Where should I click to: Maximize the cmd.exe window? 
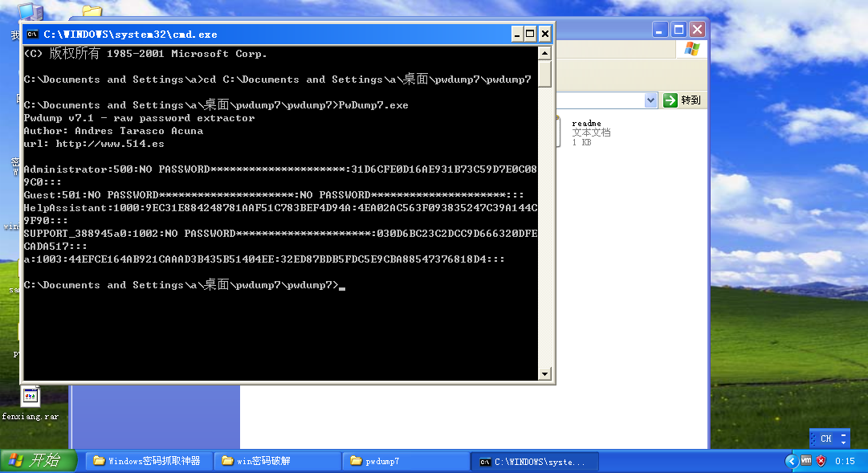530,35
